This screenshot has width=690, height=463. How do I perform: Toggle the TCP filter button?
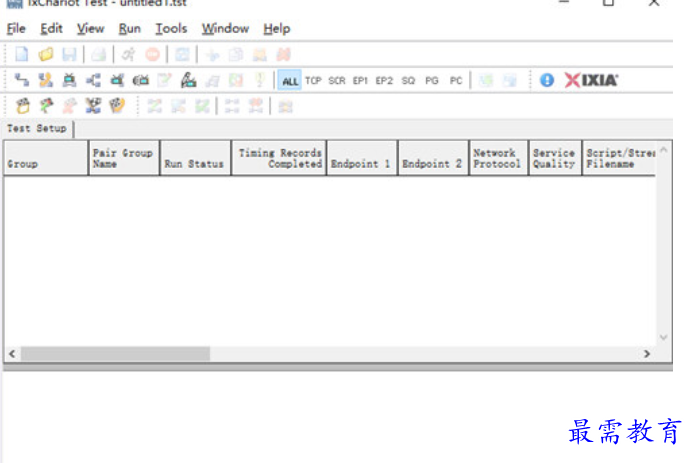pos(313,81)
